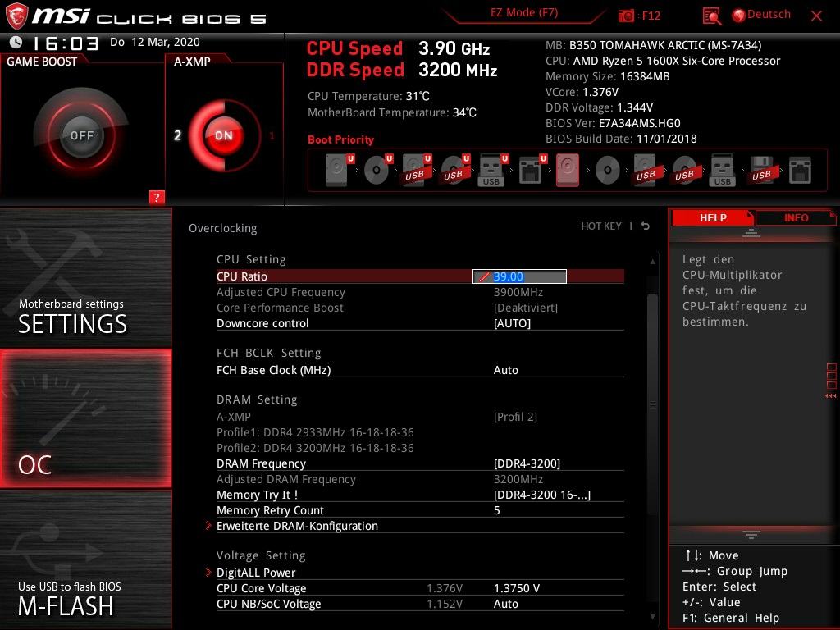840x630 pixels.
Task: Click the HOT KEY button
Action: 601,226
